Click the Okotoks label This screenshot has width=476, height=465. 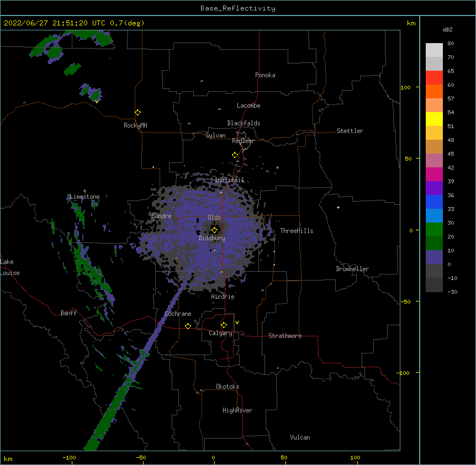pos(228,387)
